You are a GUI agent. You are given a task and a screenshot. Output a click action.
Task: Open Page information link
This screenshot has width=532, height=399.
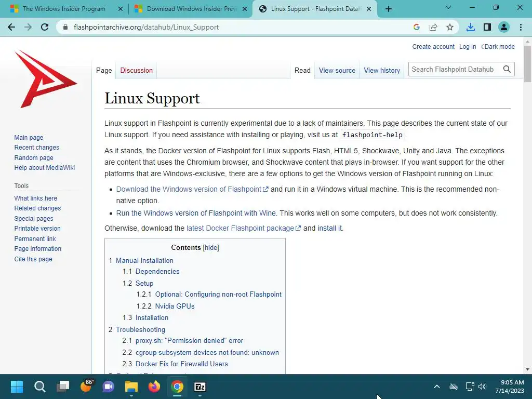[x=37, y=249]
